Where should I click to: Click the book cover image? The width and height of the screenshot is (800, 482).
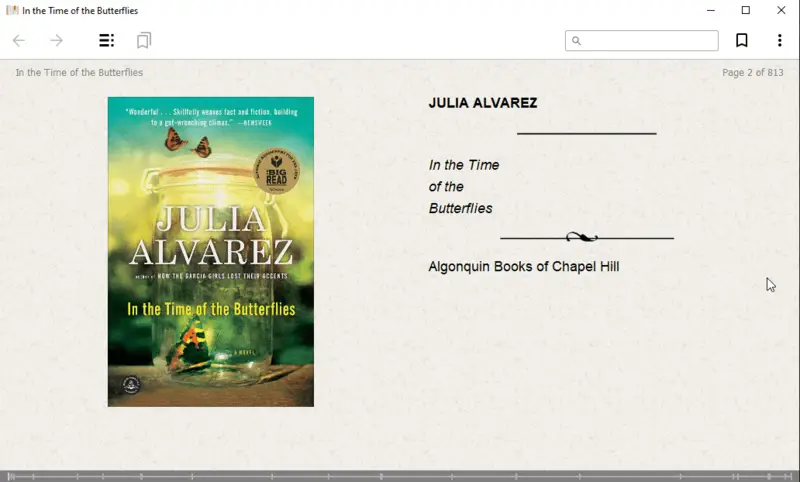click(x=211, y=252)
